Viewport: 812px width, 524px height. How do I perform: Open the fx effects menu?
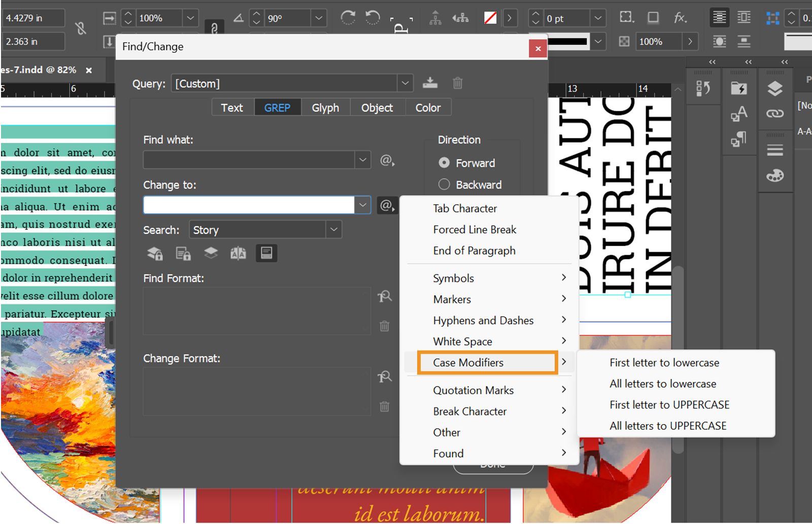(680, 18)
